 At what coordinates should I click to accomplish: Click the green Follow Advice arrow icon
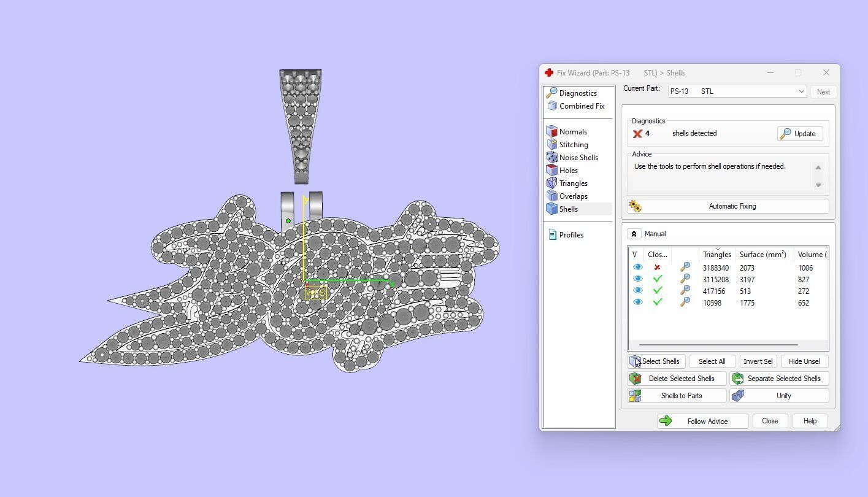[x=665, y=421]
